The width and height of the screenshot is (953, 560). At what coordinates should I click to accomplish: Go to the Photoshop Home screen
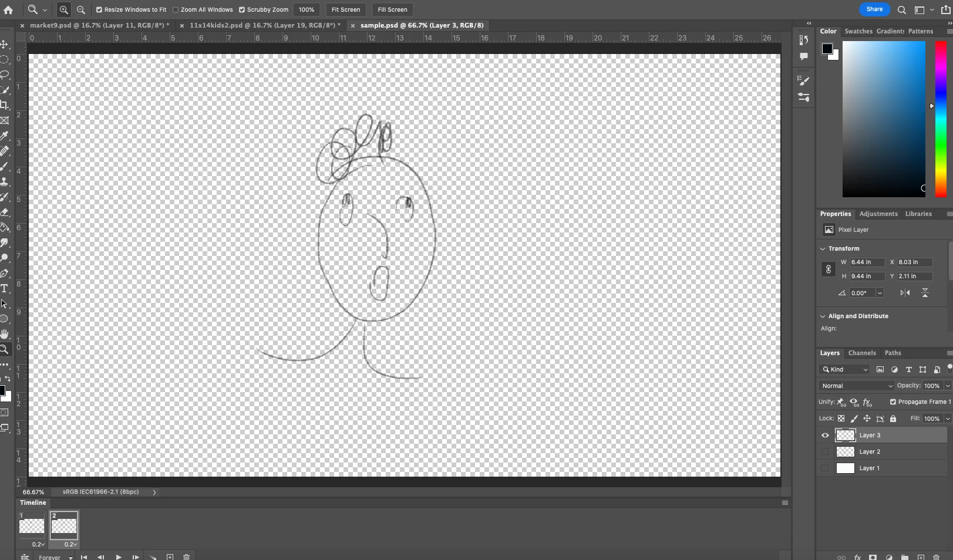[8, 9]
